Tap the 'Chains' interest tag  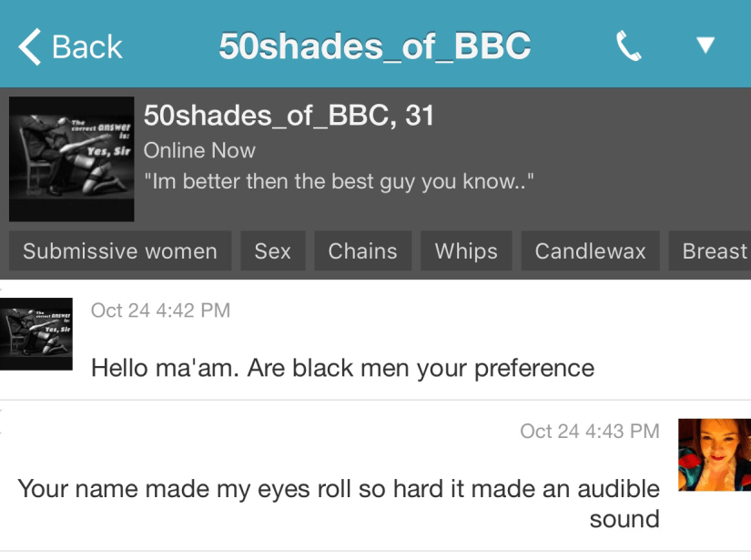click(x=362, y=251)
